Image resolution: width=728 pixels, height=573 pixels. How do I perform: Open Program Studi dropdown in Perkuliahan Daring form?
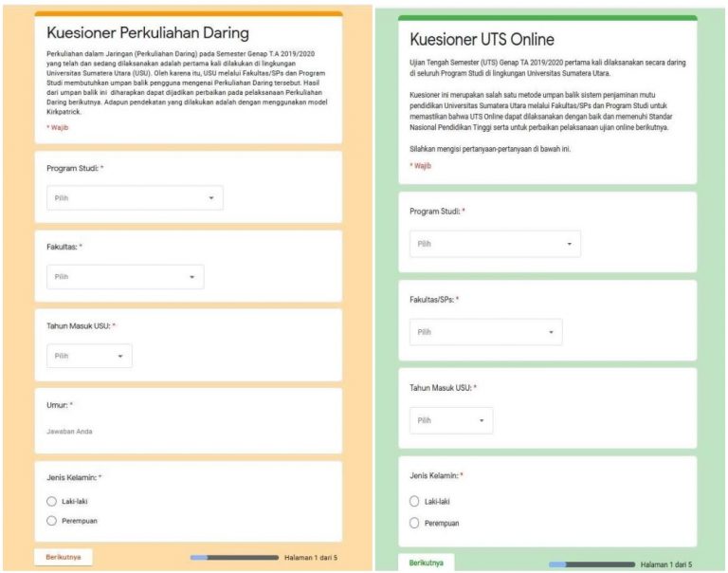[x=135, y=198]
